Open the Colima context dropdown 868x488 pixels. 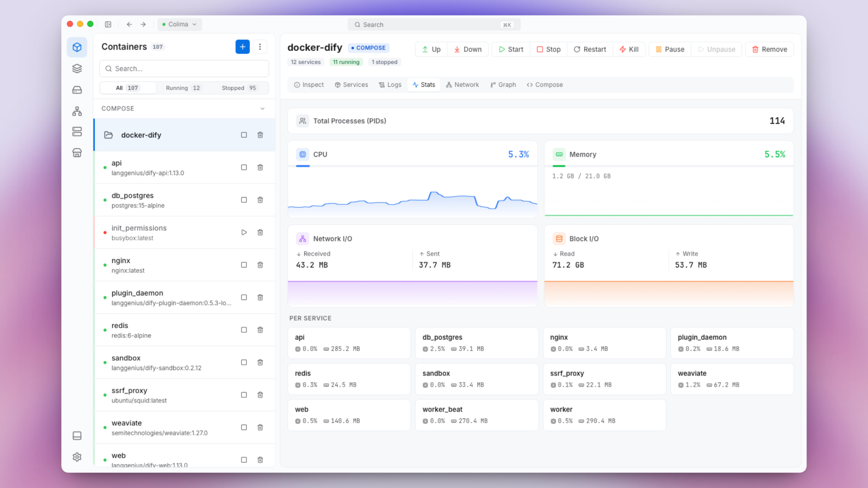[180, 24]
